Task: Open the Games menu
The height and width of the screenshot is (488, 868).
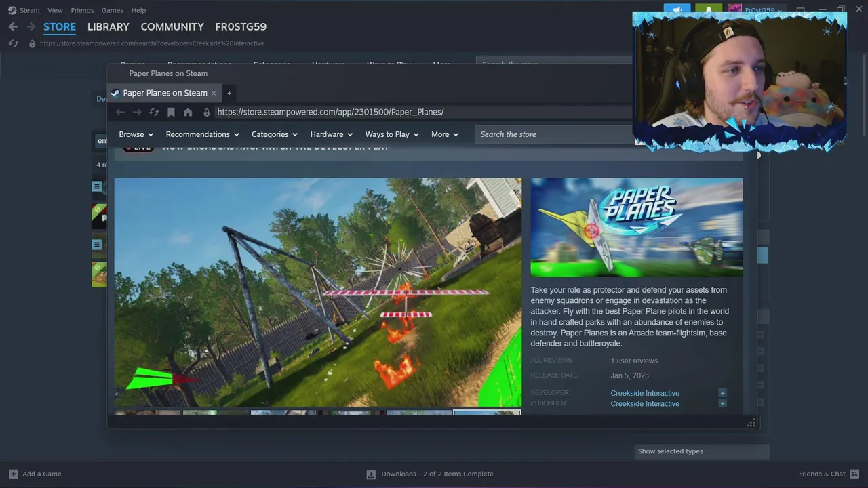Action: click(x=113, y=10)
